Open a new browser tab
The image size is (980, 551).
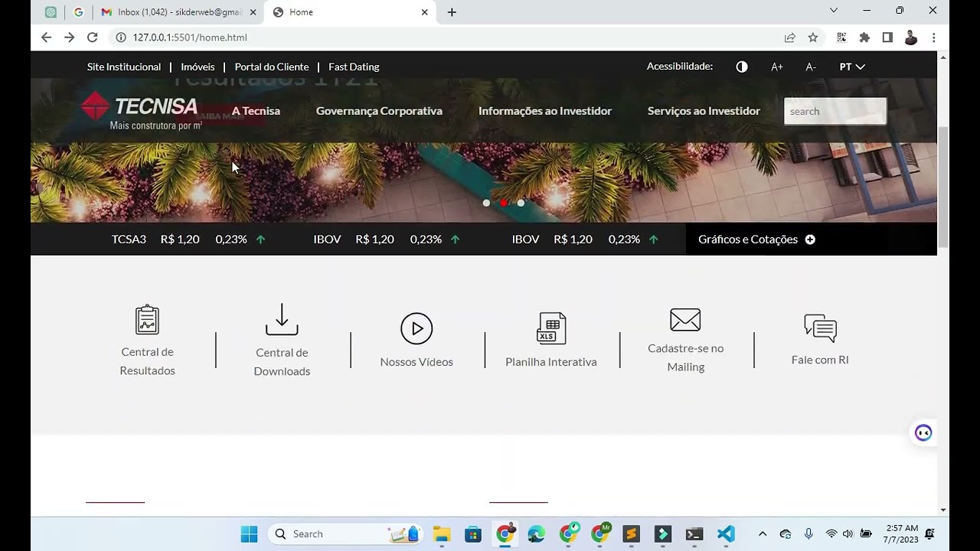point(452,12)
